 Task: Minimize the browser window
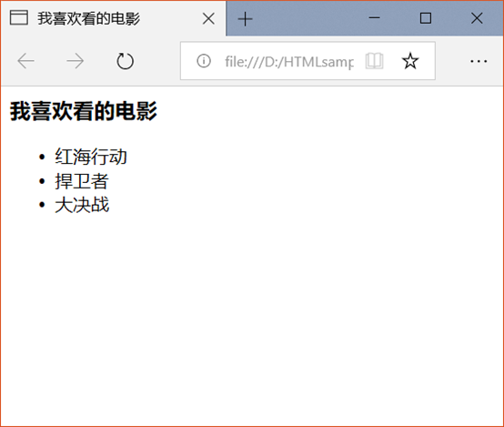[374, 18]
